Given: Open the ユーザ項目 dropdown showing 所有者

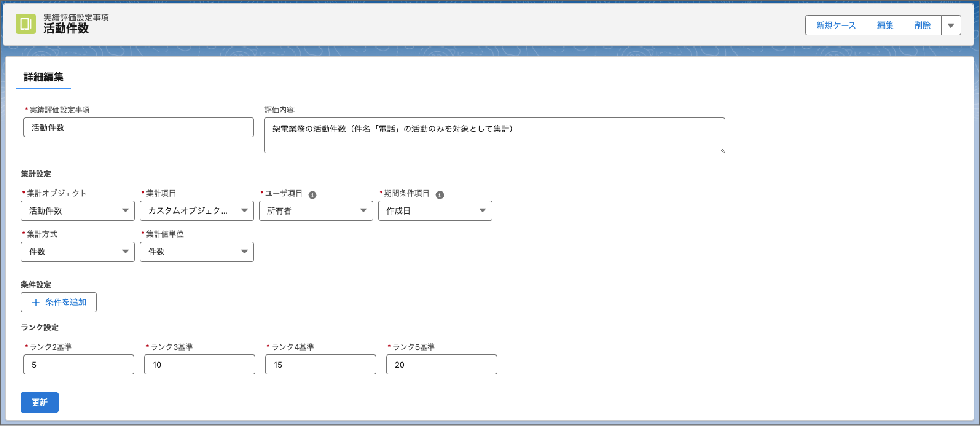Looking at the screenshot, I should tap(316, 211).
